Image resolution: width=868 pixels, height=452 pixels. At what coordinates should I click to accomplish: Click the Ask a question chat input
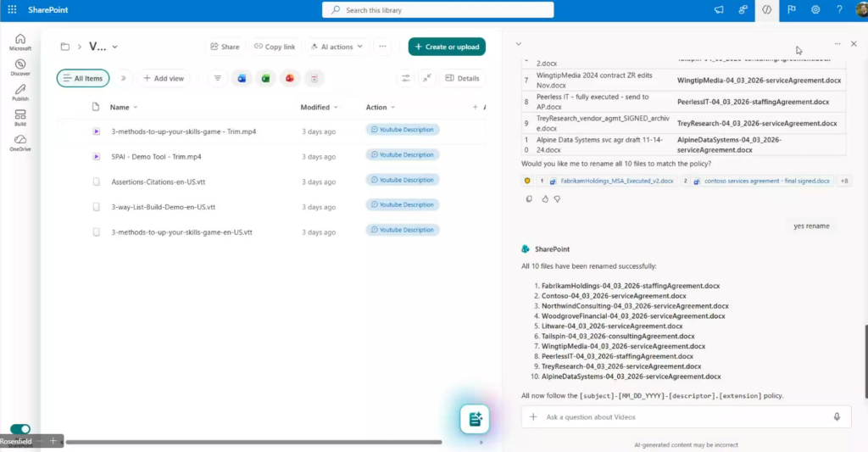click(x=678, y=416)
